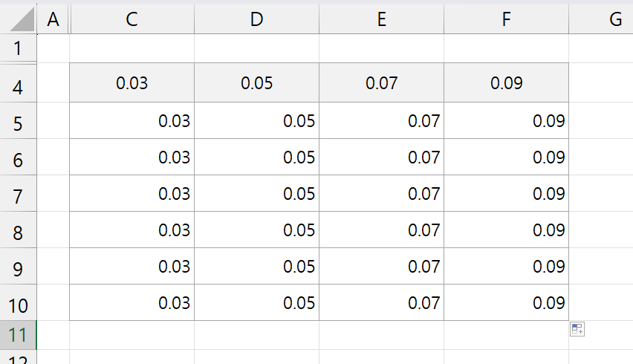Select row 10 header

click(x=18, y=302)
